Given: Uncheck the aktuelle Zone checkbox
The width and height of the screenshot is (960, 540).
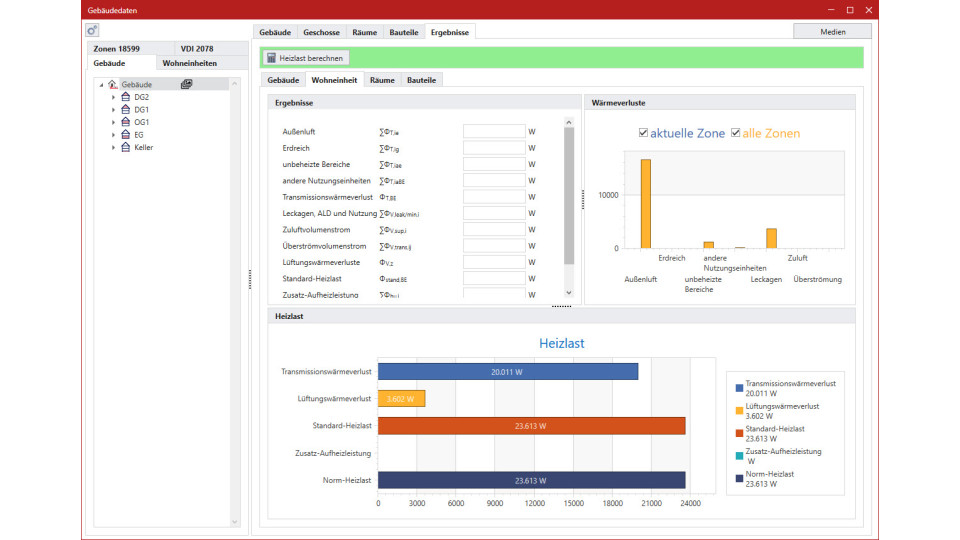Looking at the screenshot, I should pyautogui.click(x=644, y=133).
